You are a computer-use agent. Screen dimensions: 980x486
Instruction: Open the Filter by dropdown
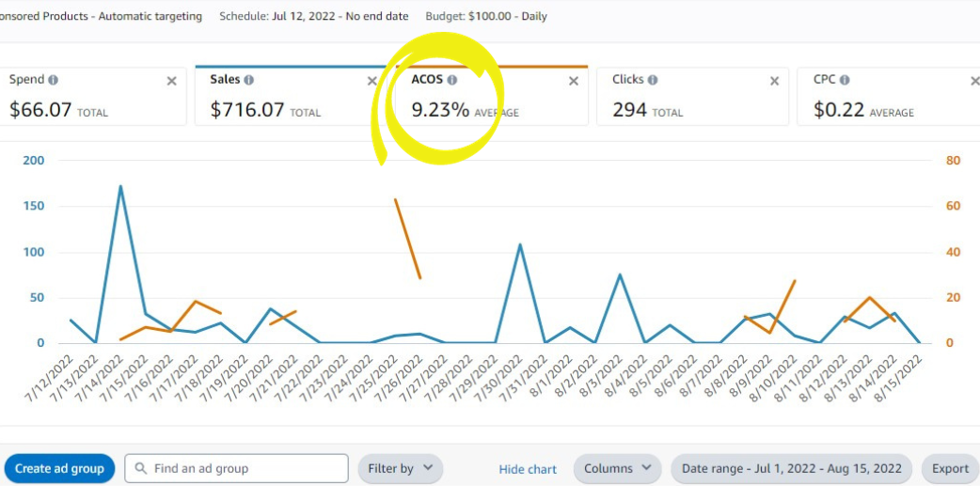pos(400,468)
